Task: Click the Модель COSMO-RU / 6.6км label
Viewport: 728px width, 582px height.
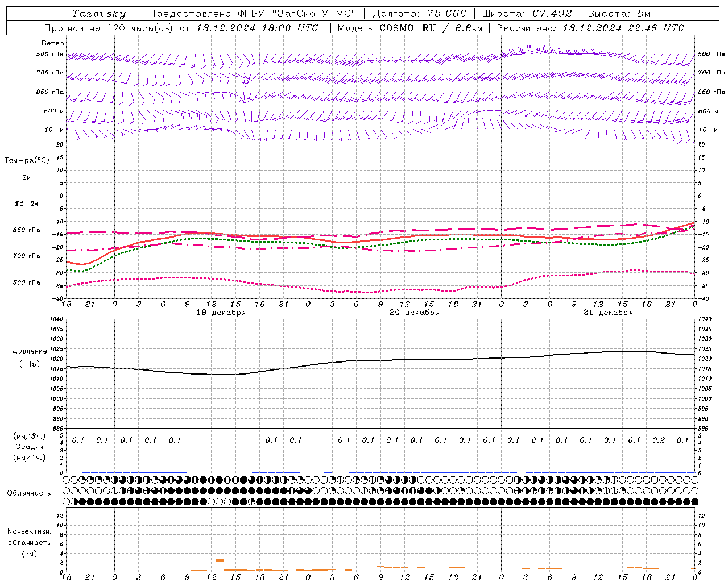Action: point(410,28)
